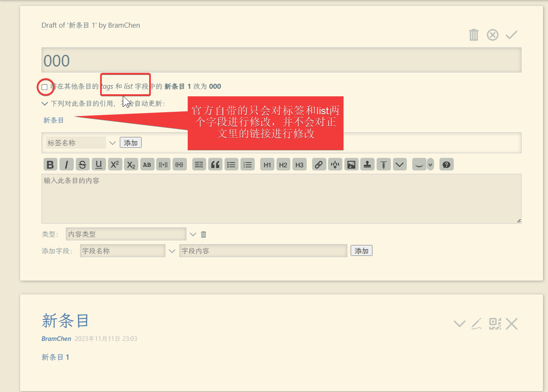Screen dimensions: 548x392
Task: Delete content type with small trash icon
Action: pyautogui.click(x=204, y=235)
